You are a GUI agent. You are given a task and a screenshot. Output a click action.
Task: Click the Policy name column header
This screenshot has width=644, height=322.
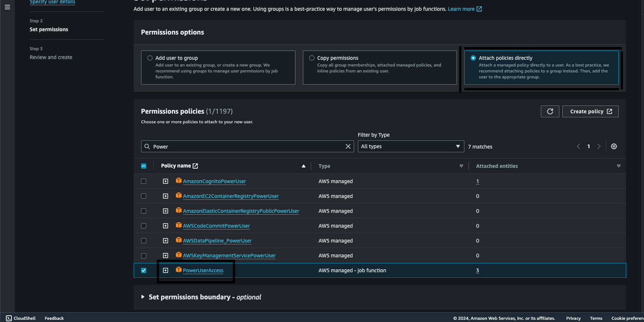[x=176, y=166]
